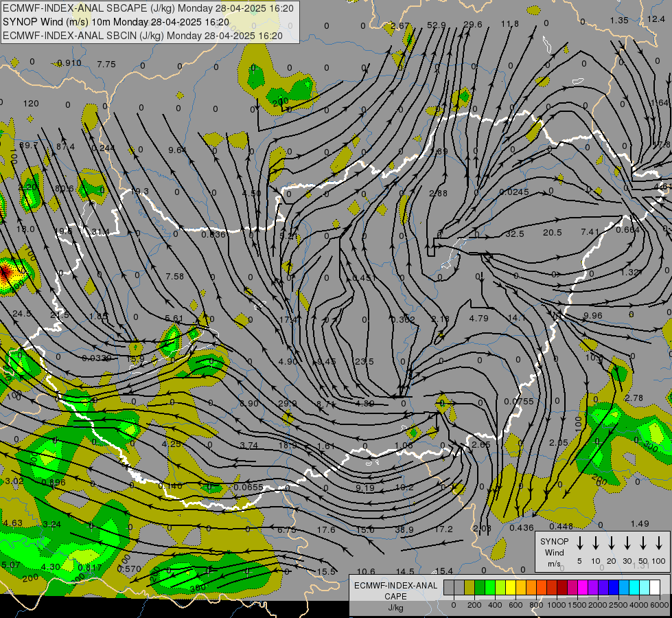
Task: Click the 6000 tick label in CAPE scale
Action: [660, 605]
